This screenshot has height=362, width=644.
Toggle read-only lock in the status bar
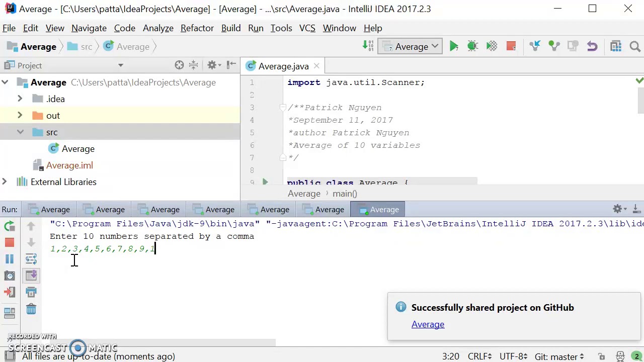pos(601,356)
